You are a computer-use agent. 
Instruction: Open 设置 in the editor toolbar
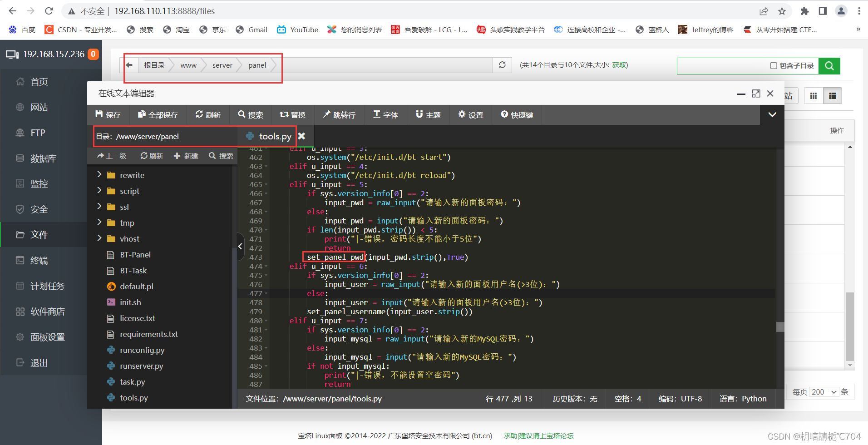click(x=471, y=115)
